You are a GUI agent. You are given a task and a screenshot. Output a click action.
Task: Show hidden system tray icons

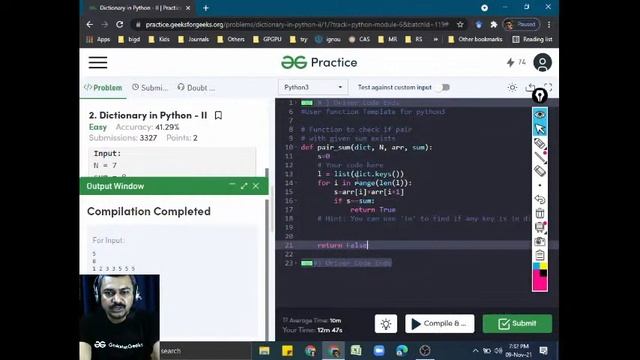point(475,351)
